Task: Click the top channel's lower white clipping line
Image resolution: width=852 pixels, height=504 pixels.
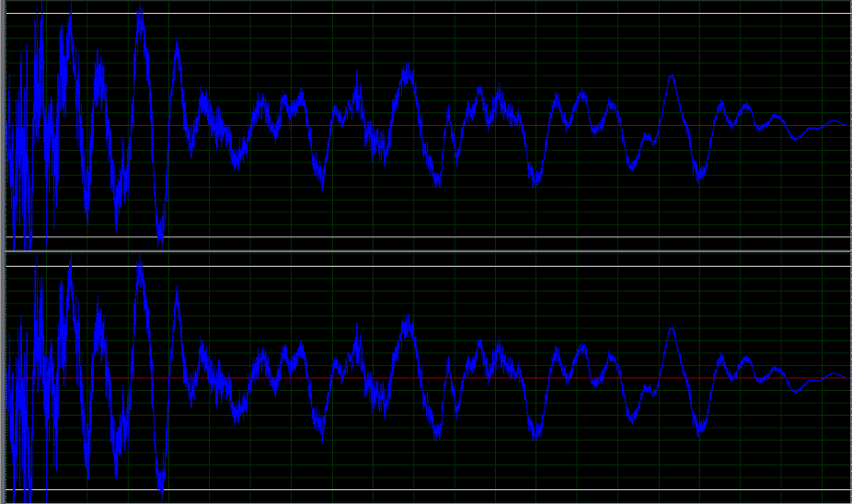Action: [428, 237]
